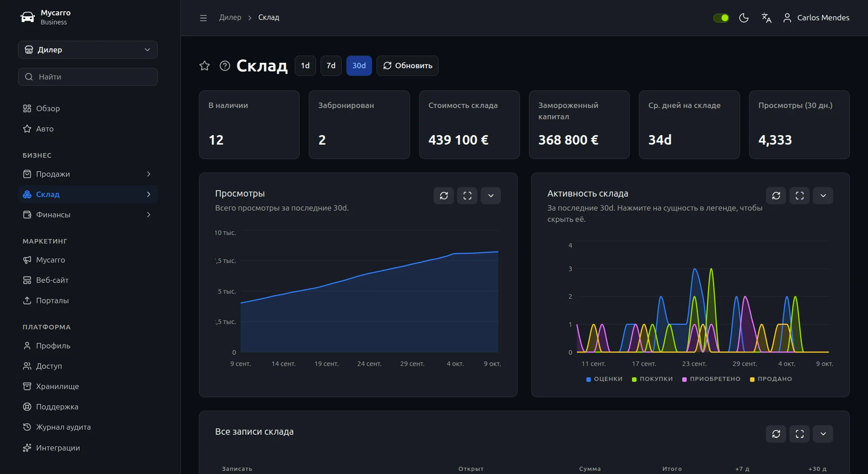This screenshot has height=474, width=868.
Task: Refresh the Все записи склада table
Action: pyautogui.click(x=776, y=434)
